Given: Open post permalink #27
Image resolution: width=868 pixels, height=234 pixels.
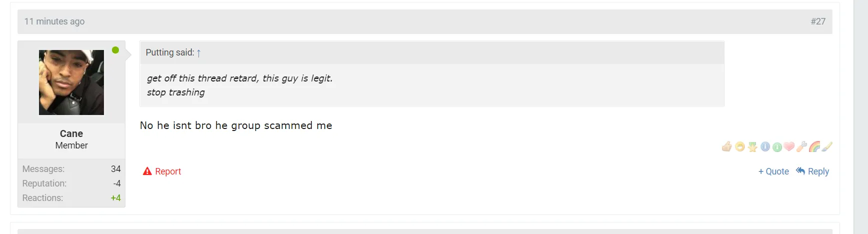Looking at the screenshot, I should coord(818,21).
